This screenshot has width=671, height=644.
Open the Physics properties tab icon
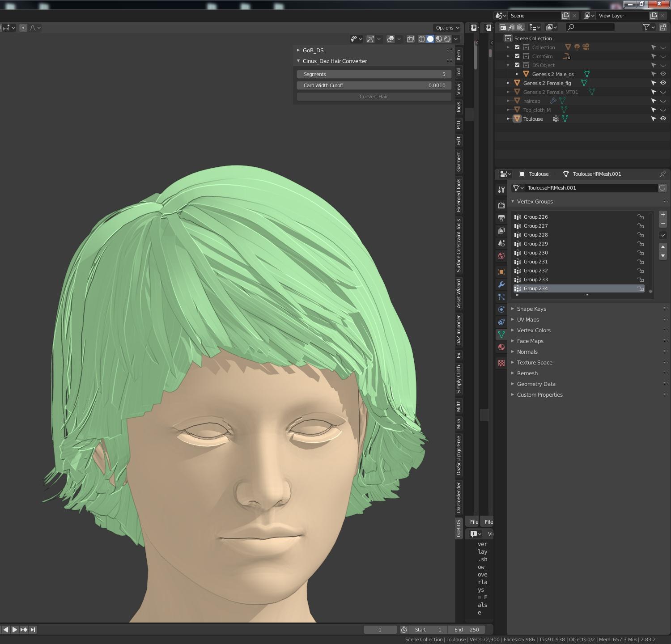(x=501, y=309)
